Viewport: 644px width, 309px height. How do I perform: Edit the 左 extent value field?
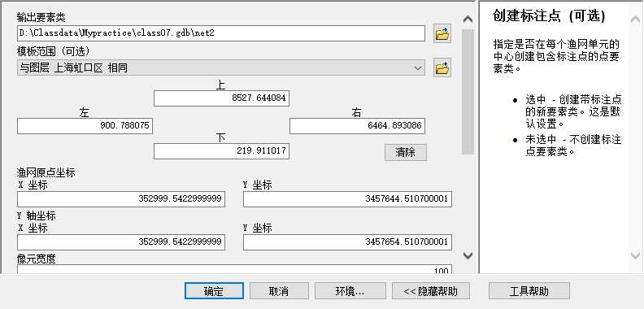85,126
